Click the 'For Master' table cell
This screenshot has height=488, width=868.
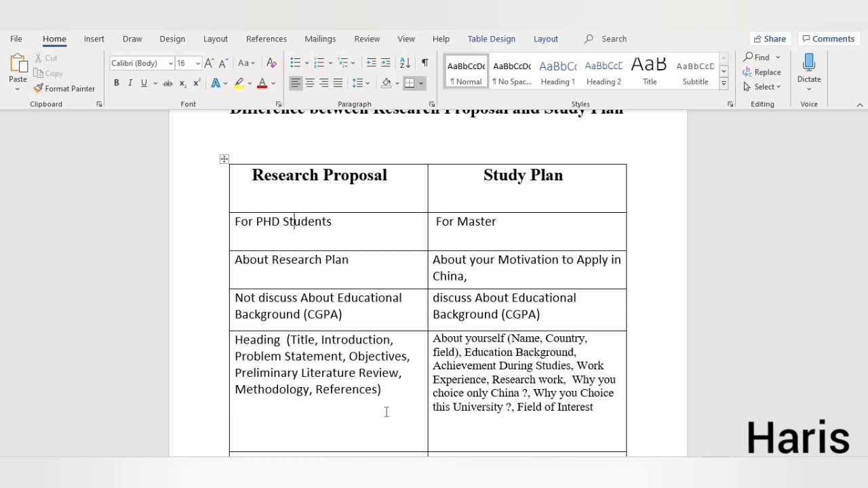point(527,231)
